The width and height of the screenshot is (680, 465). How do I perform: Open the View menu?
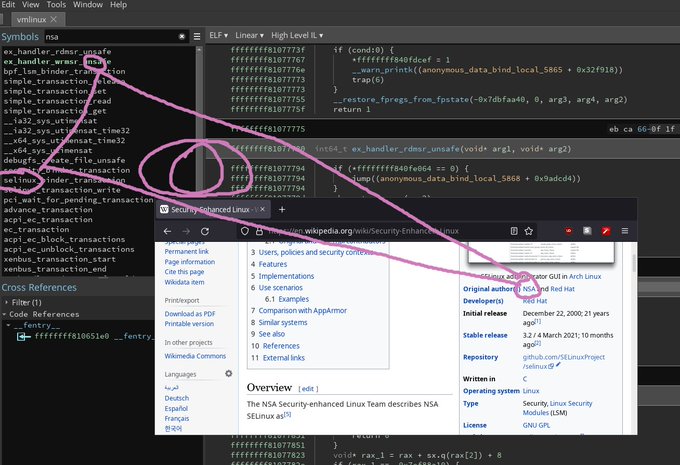(30, 5)
